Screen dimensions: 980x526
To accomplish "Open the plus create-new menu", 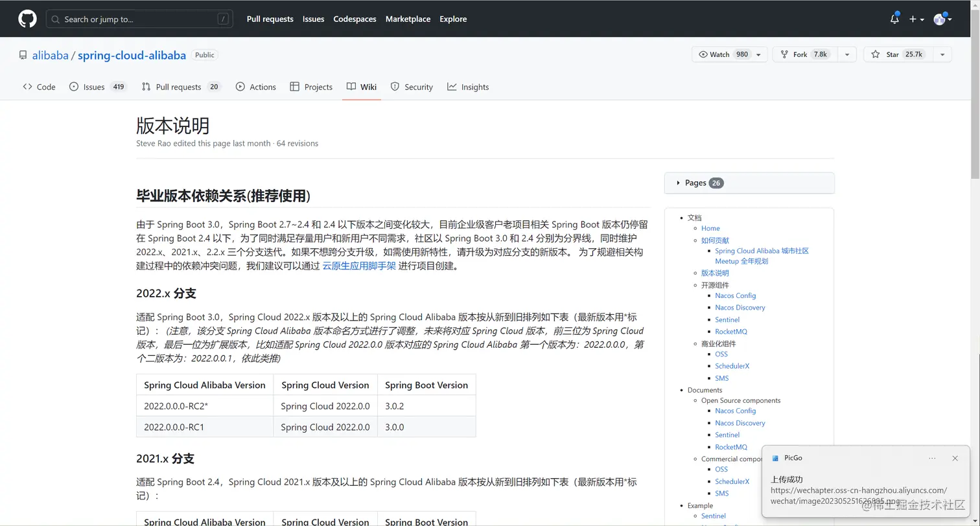I will (x=916, y=19).
